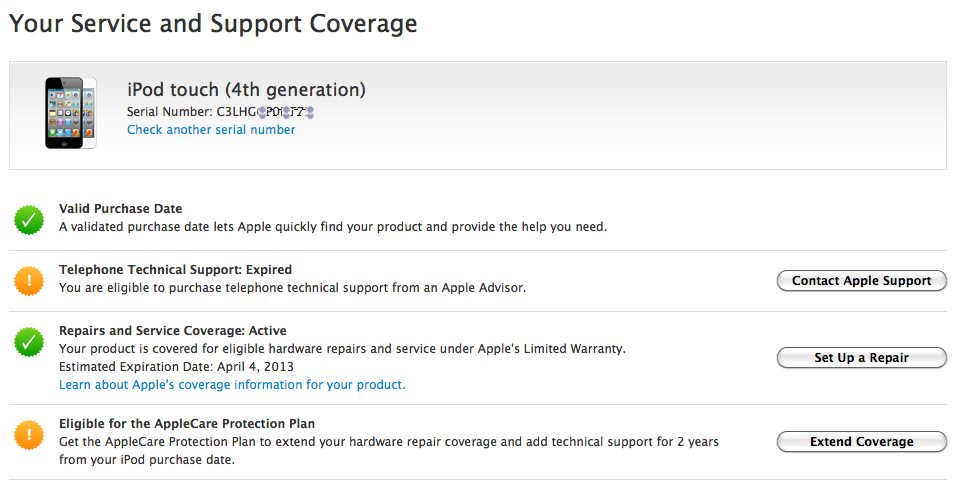Open Learn about Apple's coverage information link

tap(232, 385)
